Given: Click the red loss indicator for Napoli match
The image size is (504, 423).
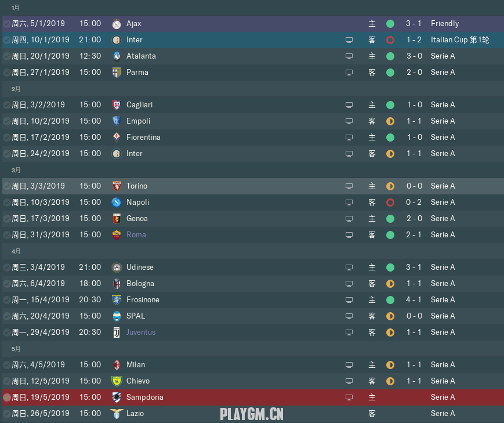Looking at the screenshot, I should [390, 203].
